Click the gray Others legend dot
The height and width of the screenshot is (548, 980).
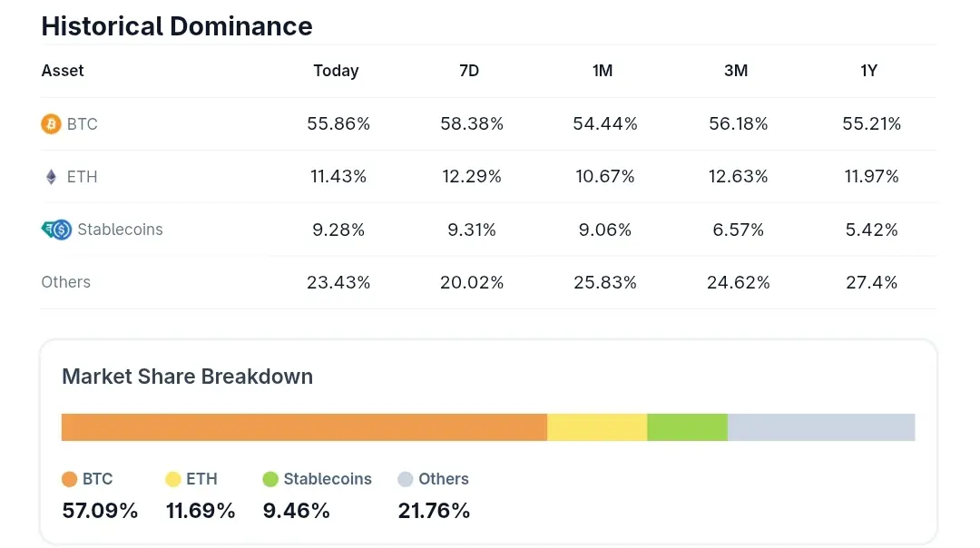coord(406,479)
